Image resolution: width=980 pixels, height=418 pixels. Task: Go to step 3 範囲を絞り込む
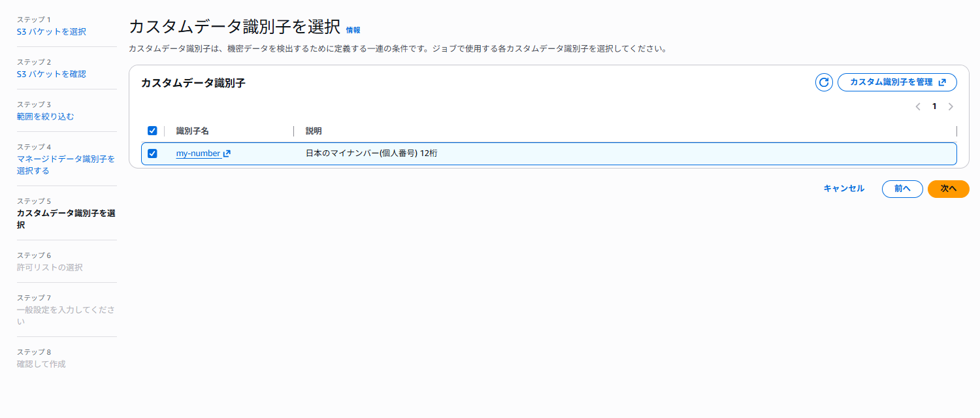46,116
